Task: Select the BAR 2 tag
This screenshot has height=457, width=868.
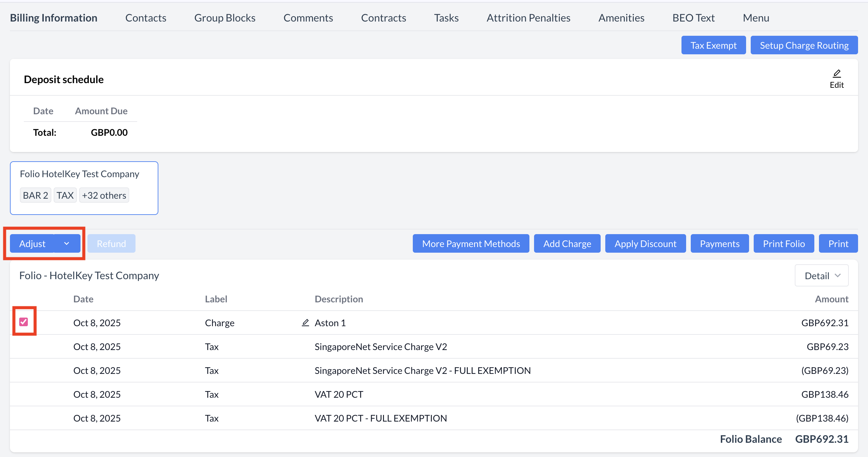Action: (x=35, y=195)
